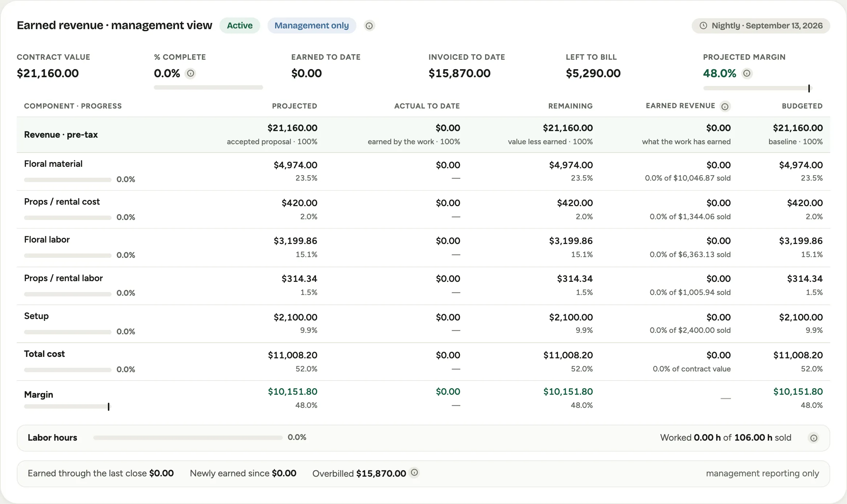Viewport: 847px width, 504px height.
Task: Click the Floral labor budgeted $3,199.86 cell
Action: click(801, 241)
